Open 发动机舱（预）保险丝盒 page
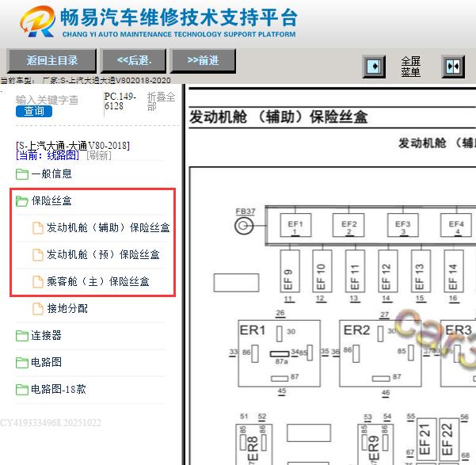 103,254
